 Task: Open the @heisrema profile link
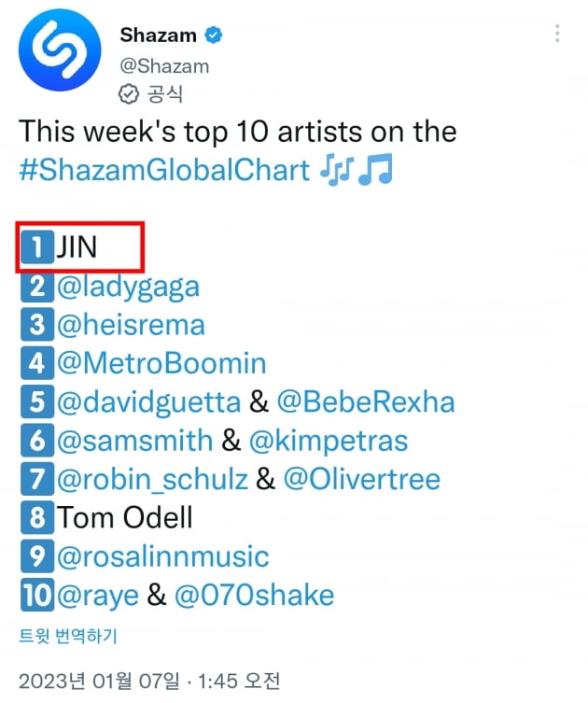131,325
